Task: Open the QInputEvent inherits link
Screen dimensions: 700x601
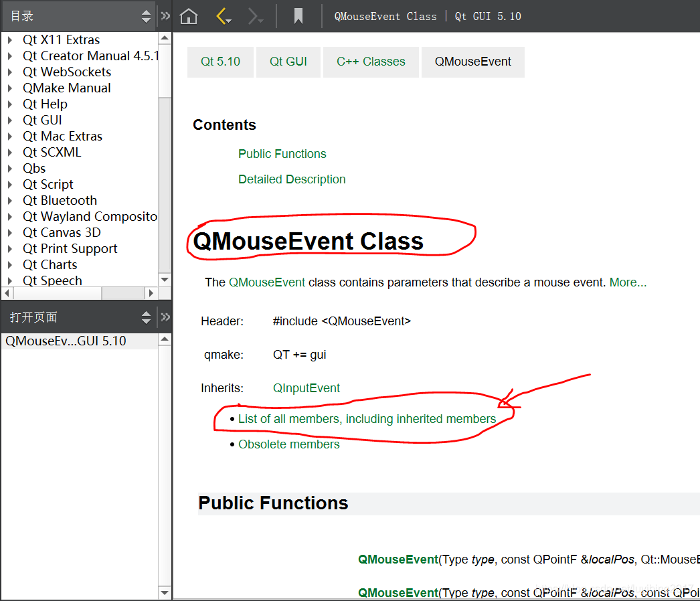Action: [x=307, y=388]
